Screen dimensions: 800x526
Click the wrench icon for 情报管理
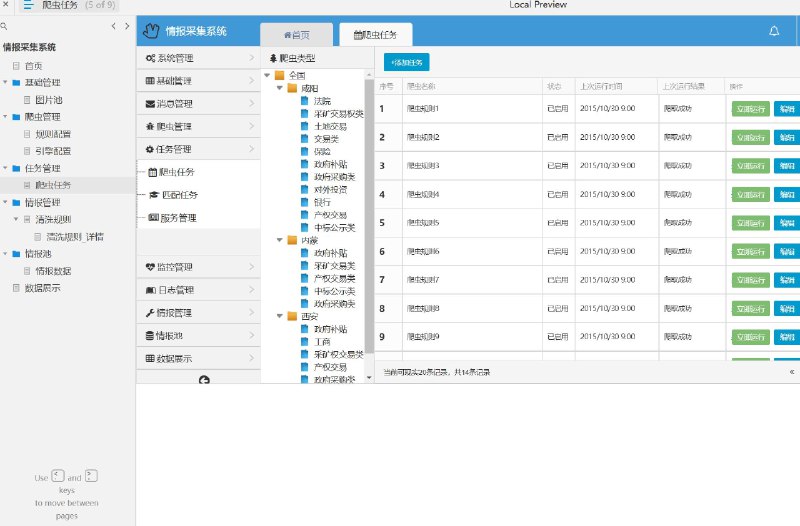click(150, 313)
